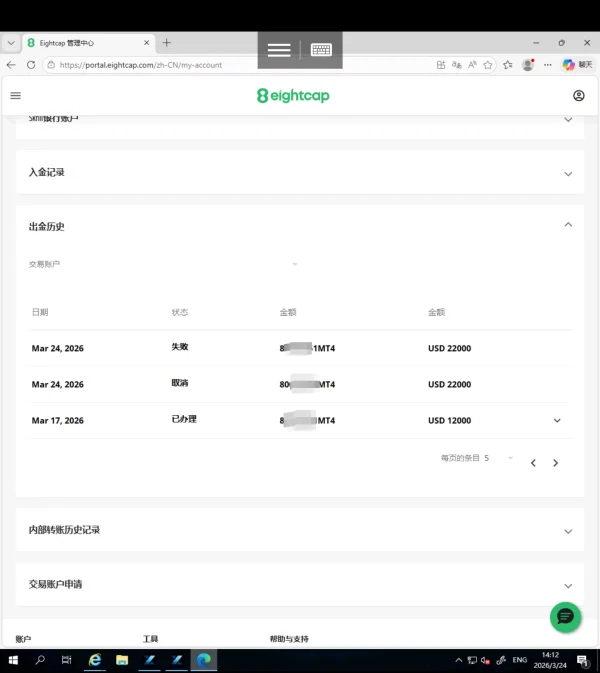Add page to favorites star
This screenshot has height=673, width=600.
tap(488, 65)
